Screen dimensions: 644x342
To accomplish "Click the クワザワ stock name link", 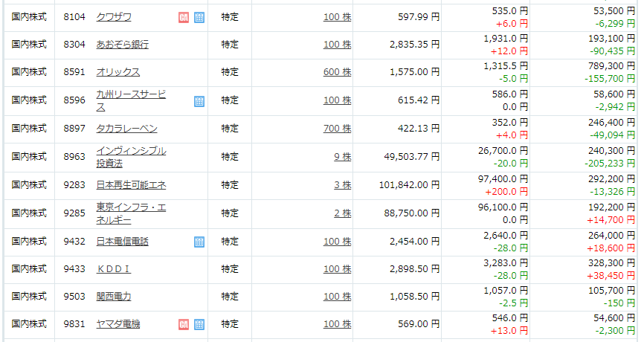I will (x=114, y=17).
